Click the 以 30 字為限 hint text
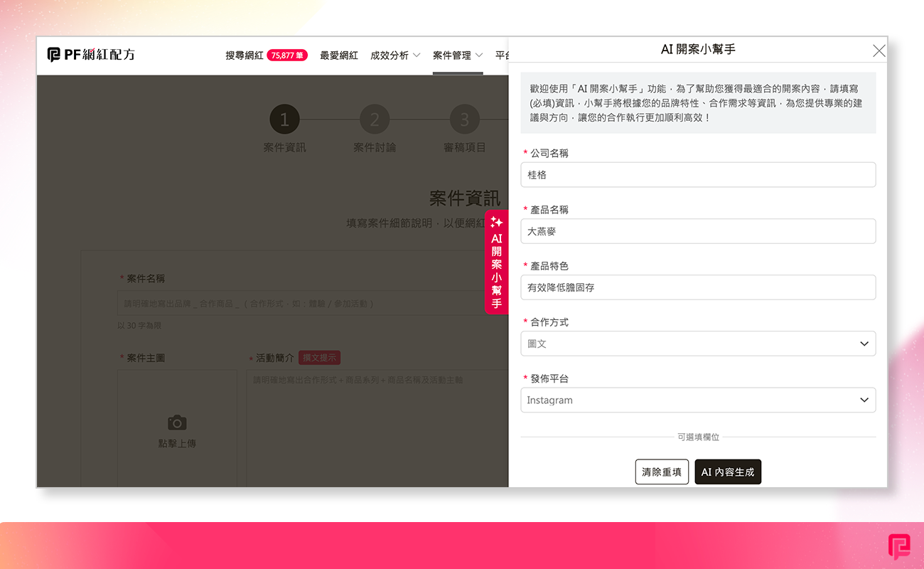Viewport: 924px width, 569px height. coord(139,325)
